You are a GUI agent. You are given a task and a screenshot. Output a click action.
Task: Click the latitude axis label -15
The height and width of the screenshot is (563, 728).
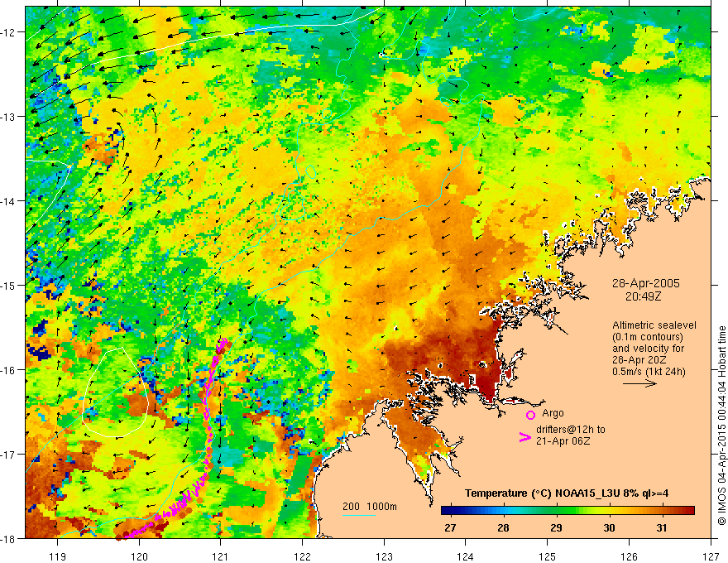pos(8,285)
